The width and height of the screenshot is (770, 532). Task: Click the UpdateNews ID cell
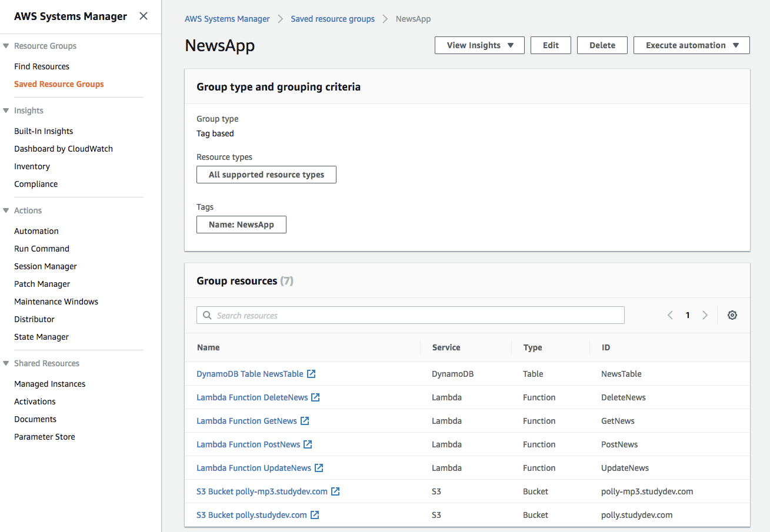pos(625,468)
